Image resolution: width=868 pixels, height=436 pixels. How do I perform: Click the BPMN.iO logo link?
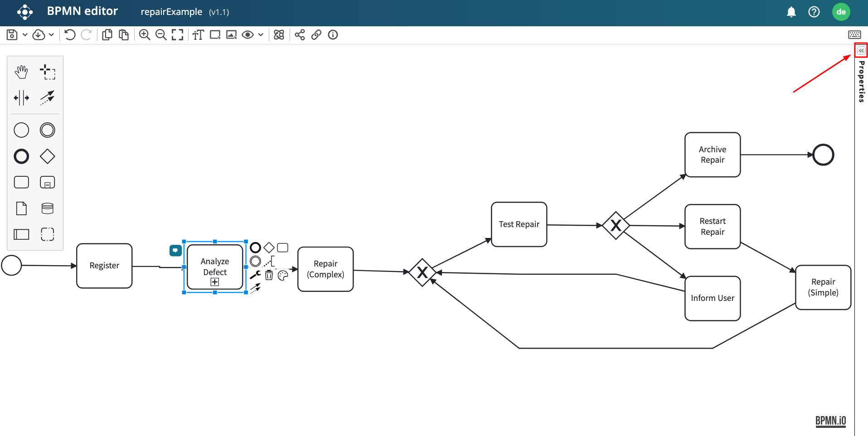coord(830,421)
